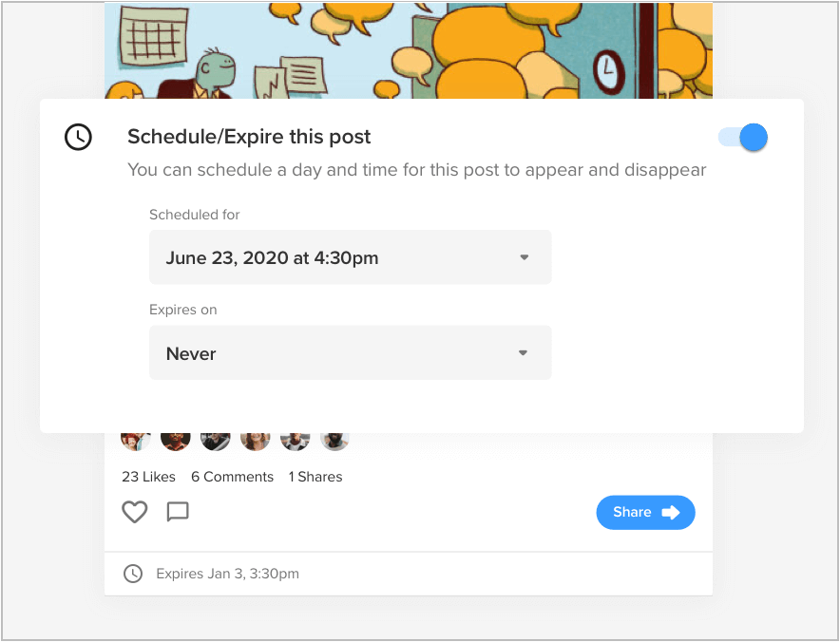Open the Scheduled for date dropdown
This screenshot has height=642, width=840.
click(x=350, y=257)
